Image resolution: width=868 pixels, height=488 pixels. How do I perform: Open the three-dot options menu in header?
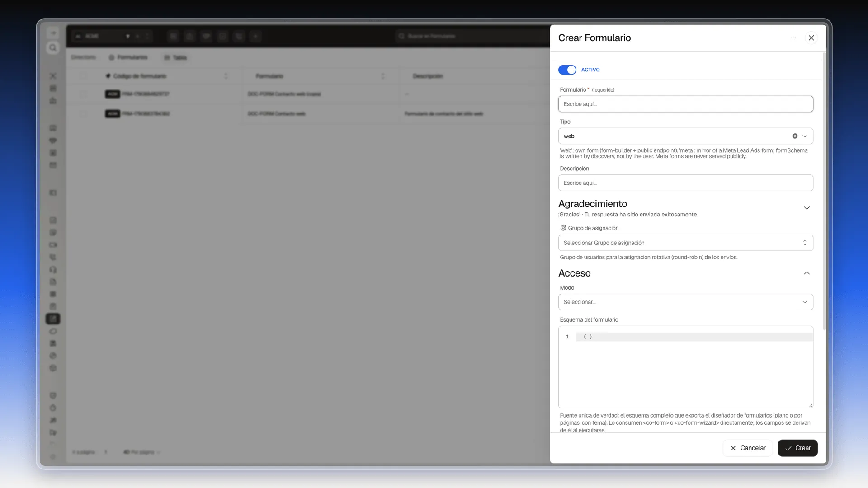tap(793, 38)
